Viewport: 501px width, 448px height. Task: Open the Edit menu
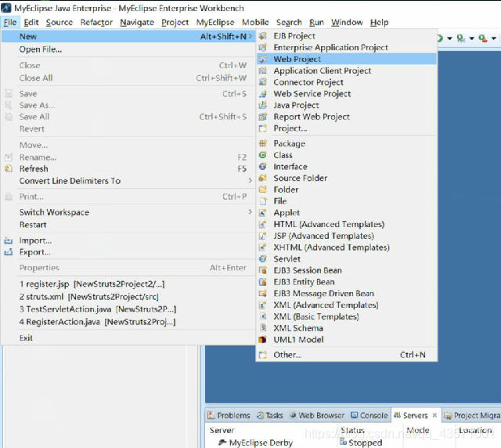[x=31, y=23]
